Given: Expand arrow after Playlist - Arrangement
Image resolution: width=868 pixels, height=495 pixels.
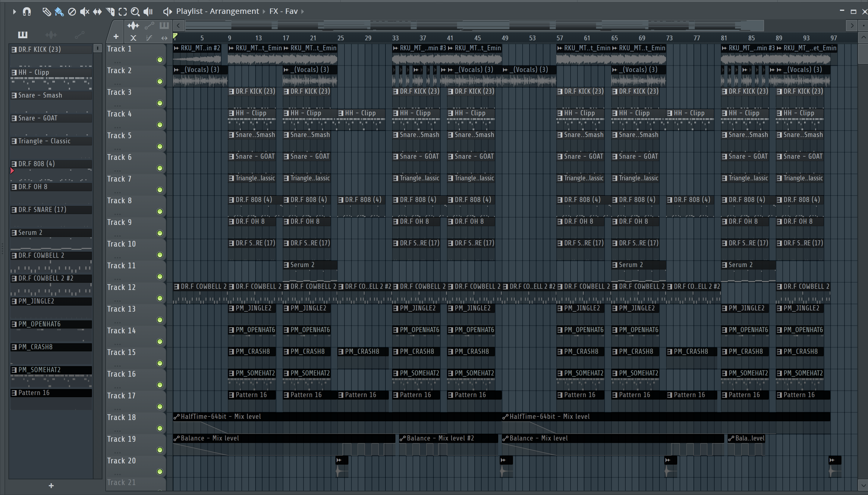Looking at the screenshot, I should 264,11.
